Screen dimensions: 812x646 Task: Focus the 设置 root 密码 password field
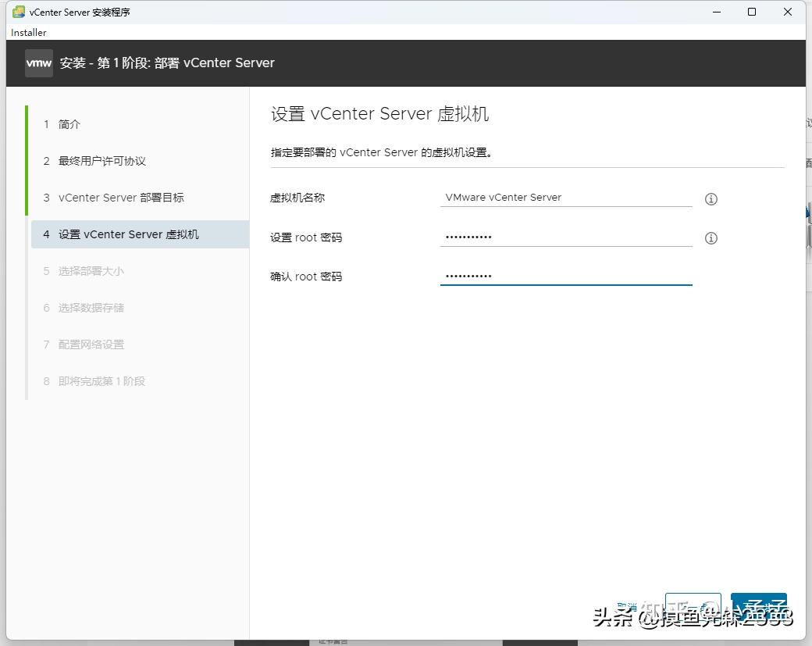566,237
